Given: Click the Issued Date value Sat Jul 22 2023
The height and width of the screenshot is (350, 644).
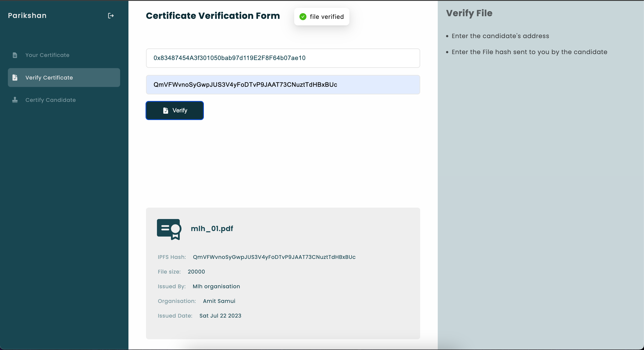Looking at the screenshot, I should click(220, 316).
